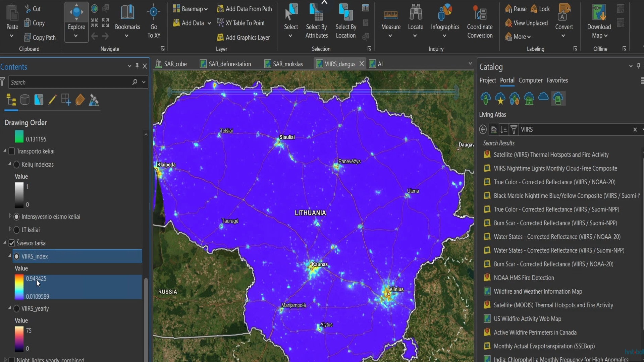
Task: Expand the Intensyvesnio eismo keliai layer
Action: [10, 216]
